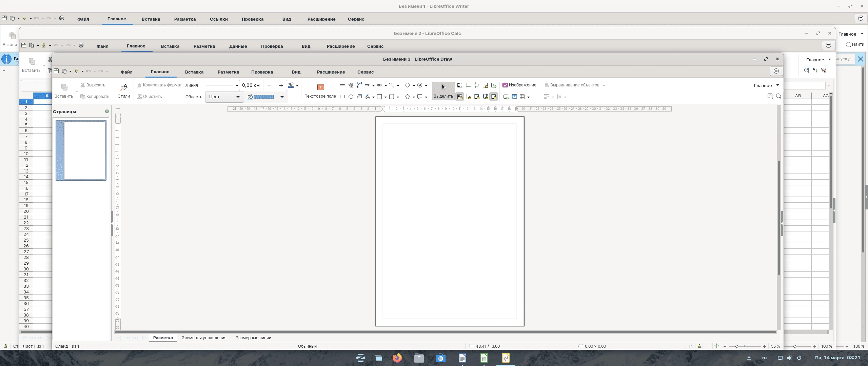
Task: Select the Text Box tool icon
Action: click(x=320, y=87)
